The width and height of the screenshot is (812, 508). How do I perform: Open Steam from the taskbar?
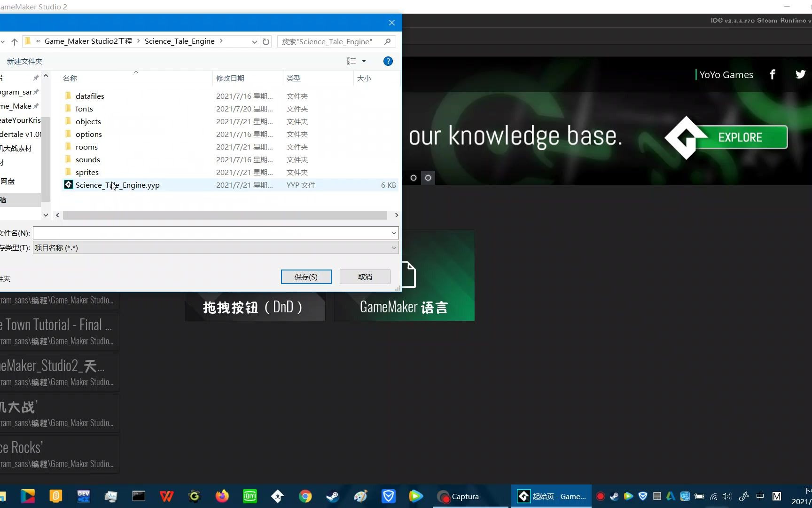(x=333, y=496)
